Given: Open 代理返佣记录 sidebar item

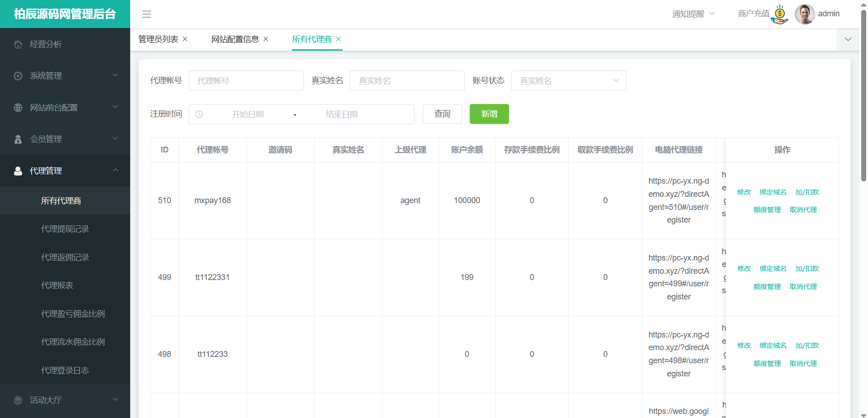Looking at the screenshot, I should [65, 257].
